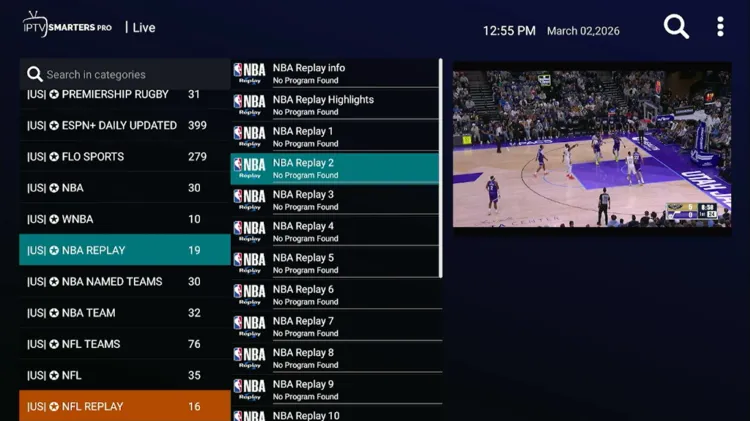Select the highlighted NBA Replay 2 channel
The height and width of the screenshot is (421, 750).
coord(335,168)
